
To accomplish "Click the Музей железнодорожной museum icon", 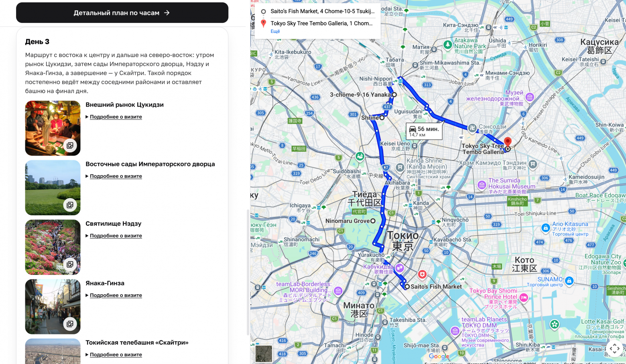I will [x=530, y=97].
